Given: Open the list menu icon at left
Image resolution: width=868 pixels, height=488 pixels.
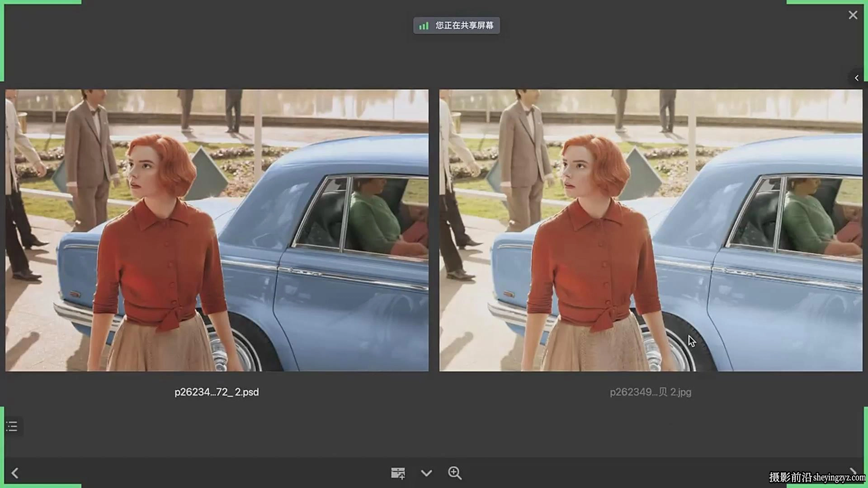Looking at the screenshot, I should [x=12, y=426].
